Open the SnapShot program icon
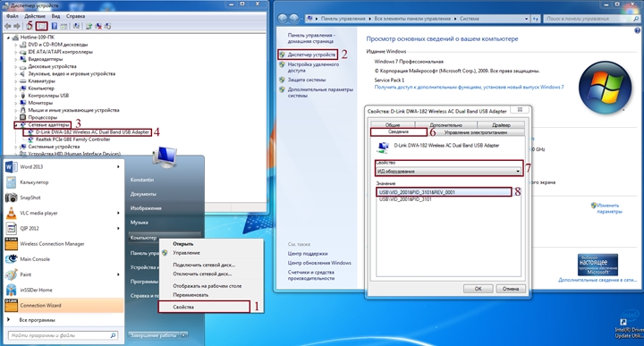644x346 pixels. point(11,198)
